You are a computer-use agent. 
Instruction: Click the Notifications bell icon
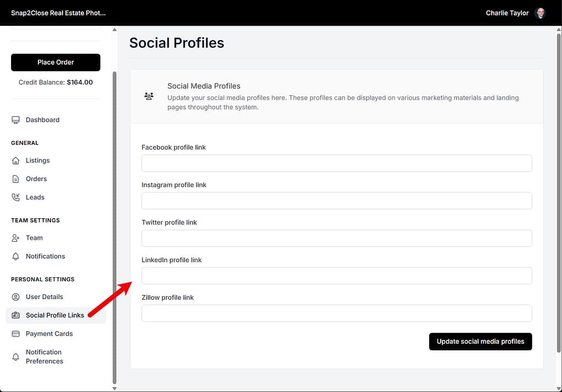[x=16, y=256]
